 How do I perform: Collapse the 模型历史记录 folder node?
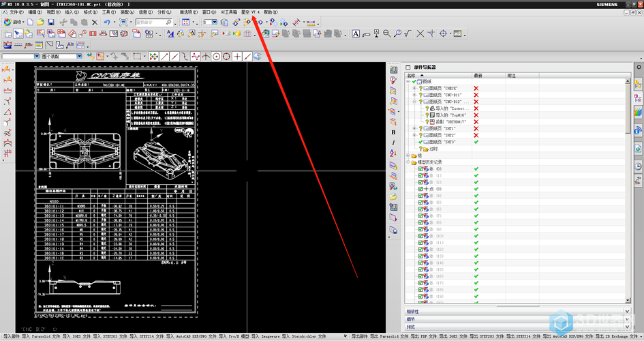pos(408,162)
